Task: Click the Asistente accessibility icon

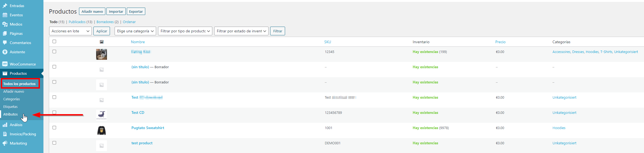Action: coord(5,52)
